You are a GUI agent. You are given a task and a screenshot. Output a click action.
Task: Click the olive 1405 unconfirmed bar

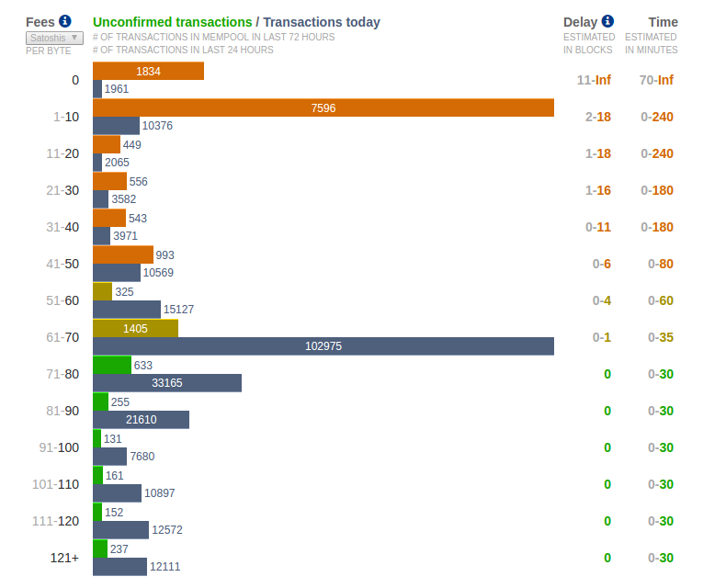[x=135, y=328]
